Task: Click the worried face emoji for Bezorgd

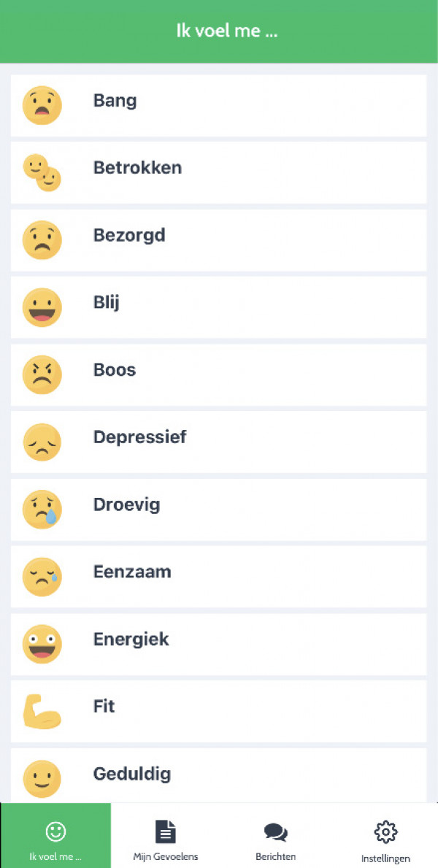Action: click(42, 240)
